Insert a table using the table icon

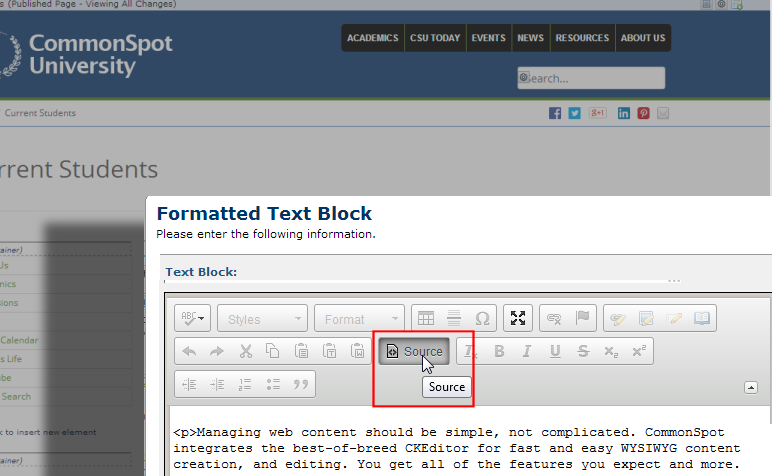[426, 318]
